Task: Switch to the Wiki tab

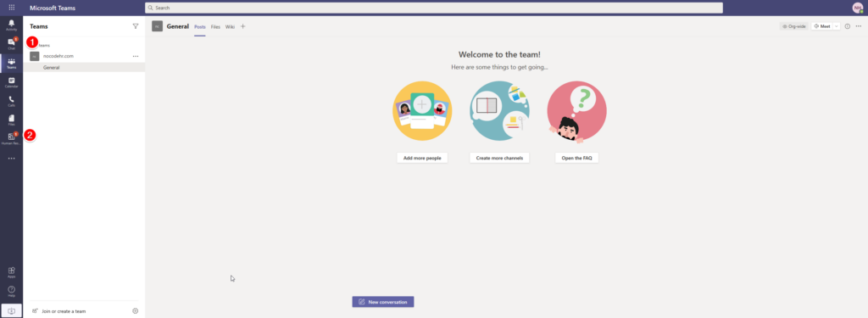Action: click(x=230, y=26)
